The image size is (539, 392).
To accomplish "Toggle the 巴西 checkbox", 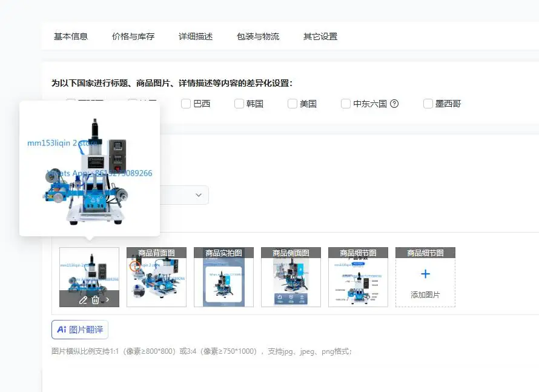I will (x=186, y=104).
